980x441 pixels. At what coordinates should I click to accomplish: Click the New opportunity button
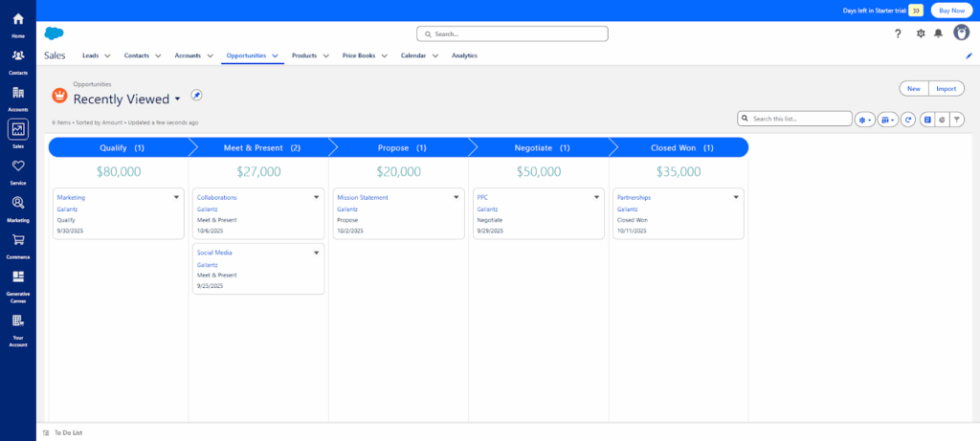[914, 89]
